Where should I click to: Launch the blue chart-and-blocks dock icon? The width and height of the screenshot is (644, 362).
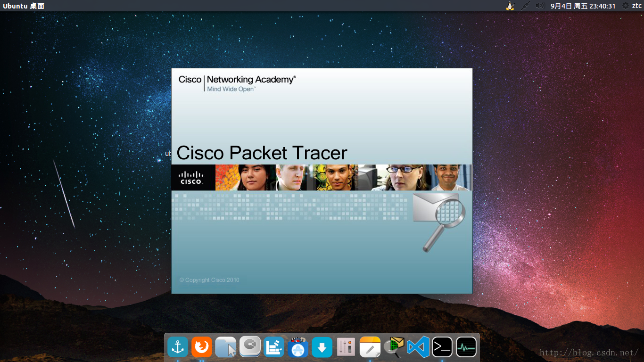[274, 347]
